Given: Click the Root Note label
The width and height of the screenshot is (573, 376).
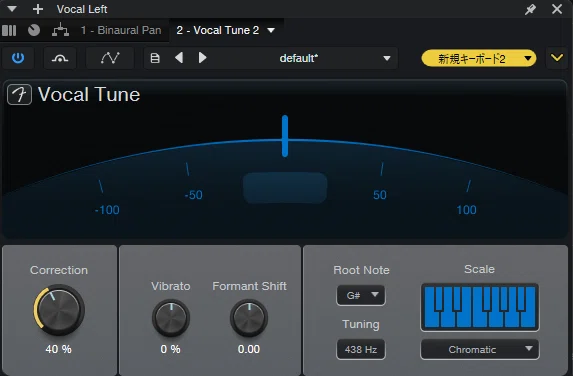Looking at the screenshot, I should coord(361,270).
